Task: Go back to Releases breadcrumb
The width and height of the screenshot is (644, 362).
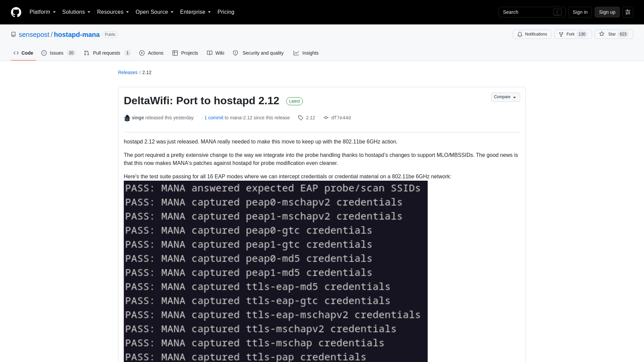Action: [128, 72]
